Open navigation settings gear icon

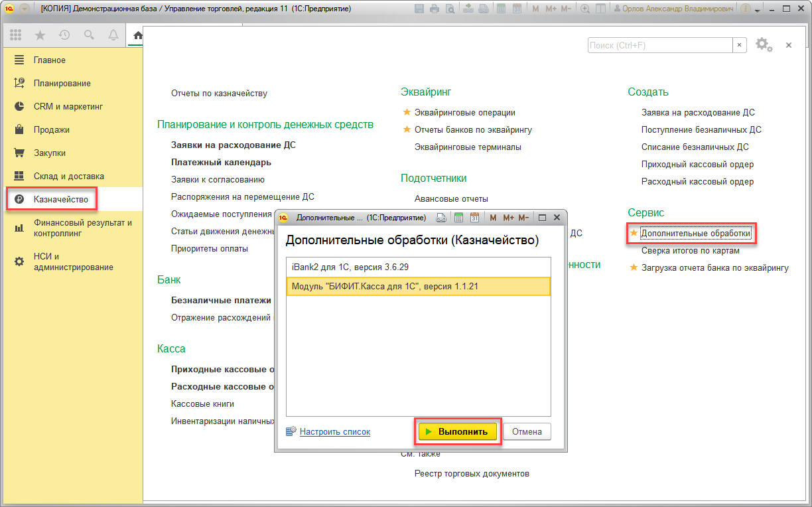[764, 45]
